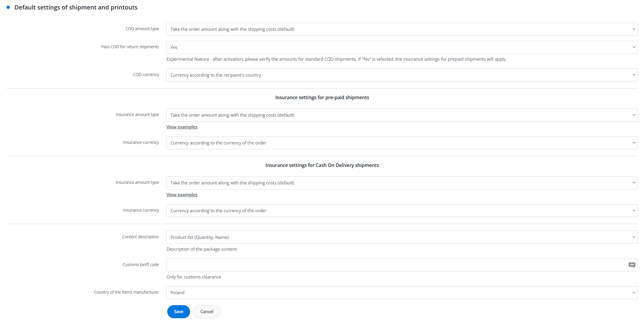This screenshot has height=325, width=644.
Task: Click the "COD amount type" label text
Action: (142, 29)
